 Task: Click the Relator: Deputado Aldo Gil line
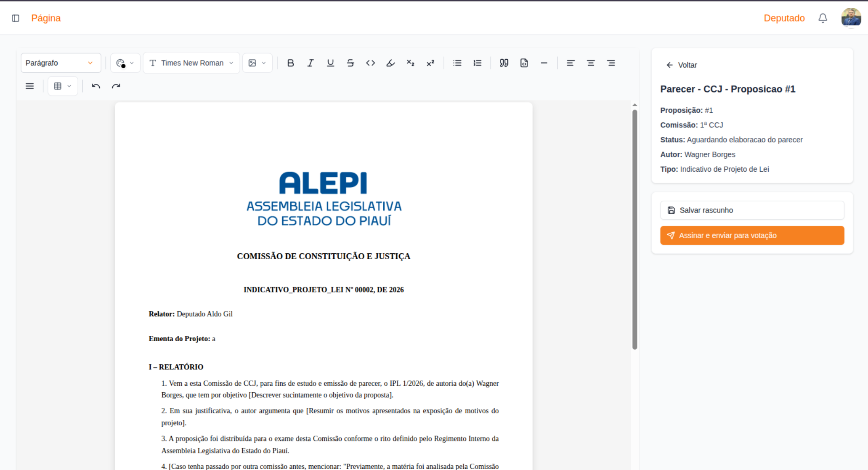coord(191,314)
